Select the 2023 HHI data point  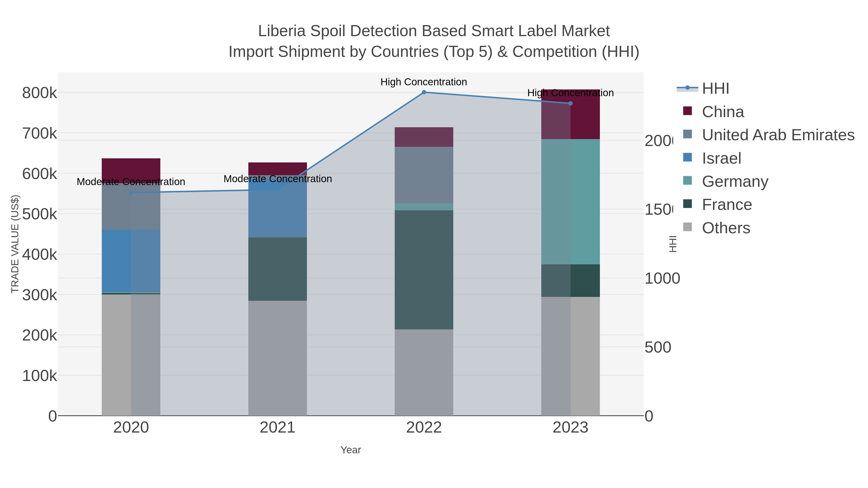(570, 103)
